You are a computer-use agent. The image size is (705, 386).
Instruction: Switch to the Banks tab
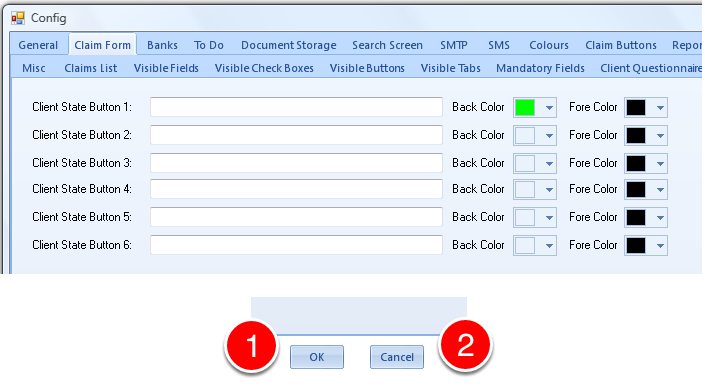tap(162, 45)
